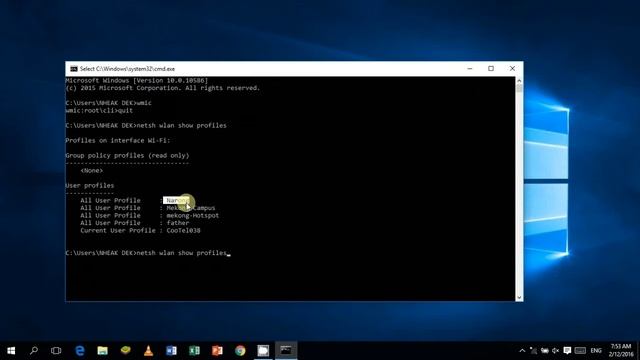Click the Microsoft Windows version line

pos(137,80)
